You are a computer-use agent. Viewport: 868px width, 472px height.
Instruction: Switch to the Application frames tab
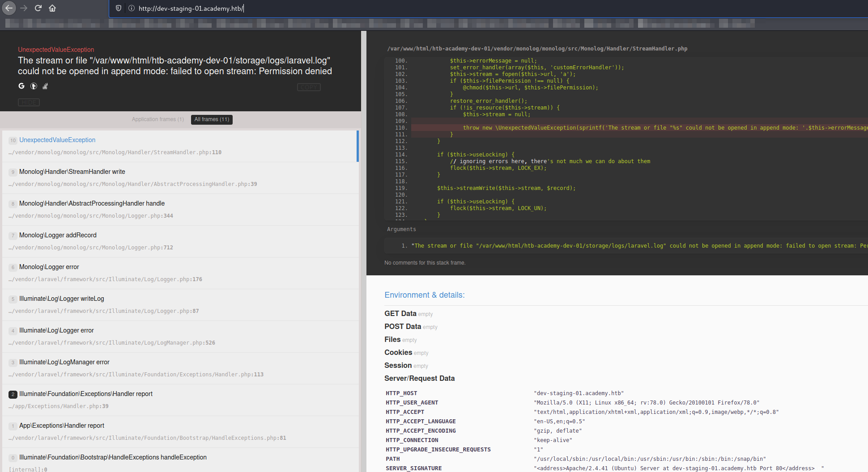tap(157, 119)
